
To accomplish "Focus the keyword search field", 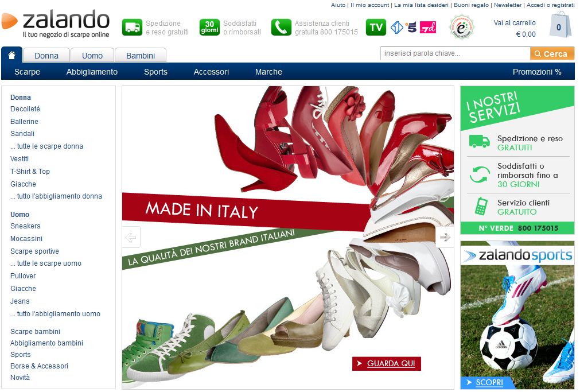I will click(456, 53).
